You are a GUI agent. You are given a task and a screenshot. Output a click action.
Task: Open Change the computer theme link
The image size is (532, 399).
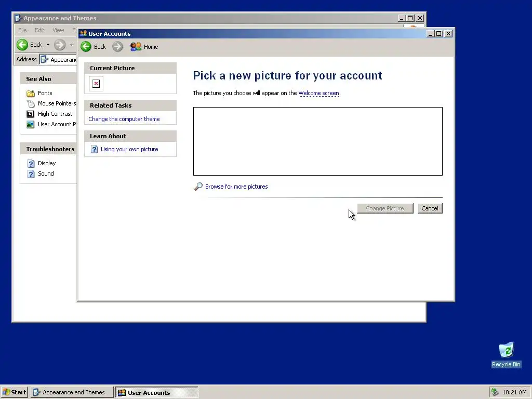coord(124,119)
